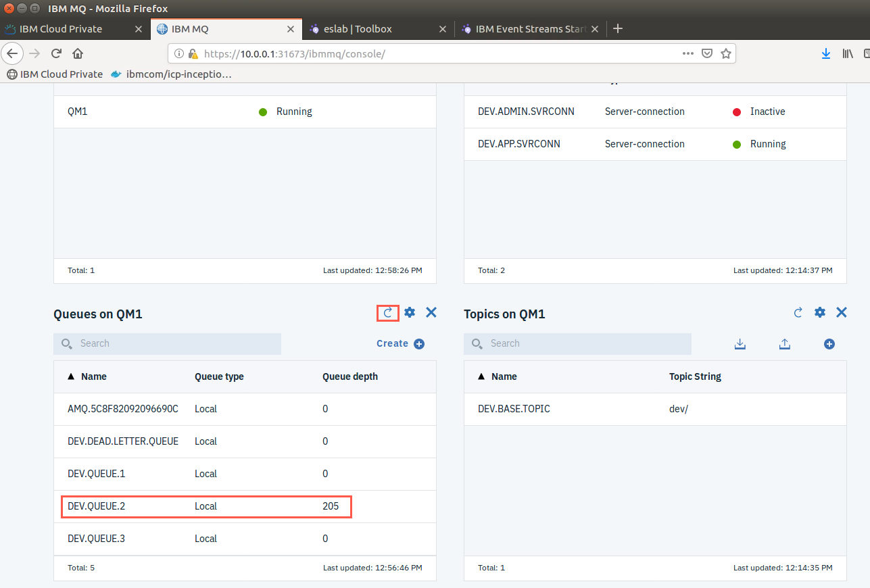The image size is (870, 588).
Task: Select the DEV.APP.SVRCONN channel row
Action: pyautogui.click(x=655, y=144)
